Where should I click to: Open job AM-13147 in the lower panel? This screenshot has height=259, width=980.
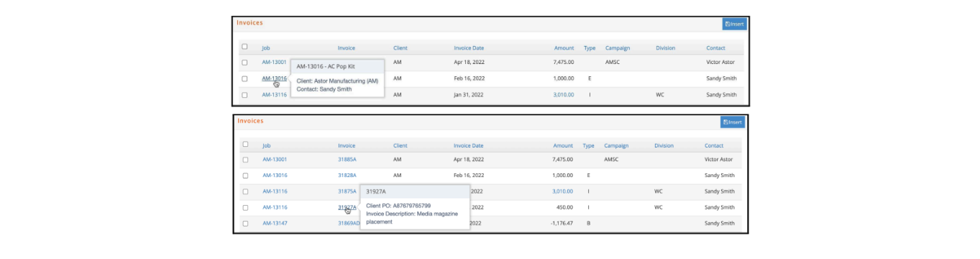tap(275, 223)
